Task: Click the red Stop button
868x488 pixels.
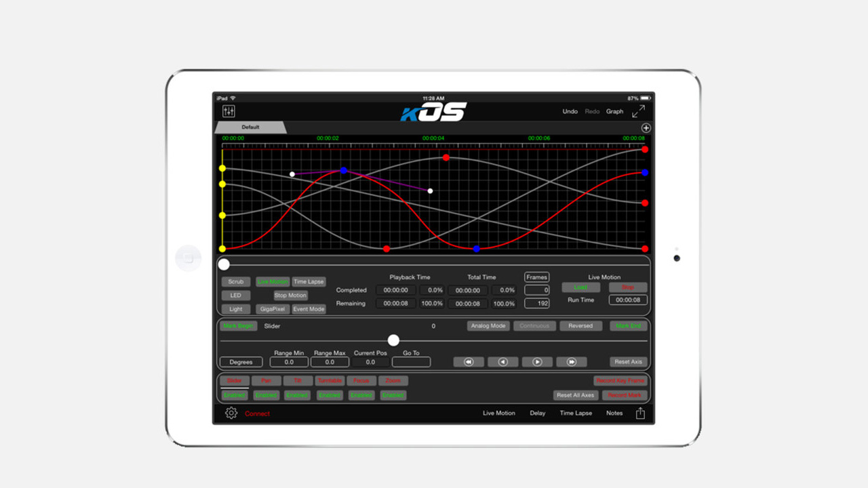Action: click(628, 287)
